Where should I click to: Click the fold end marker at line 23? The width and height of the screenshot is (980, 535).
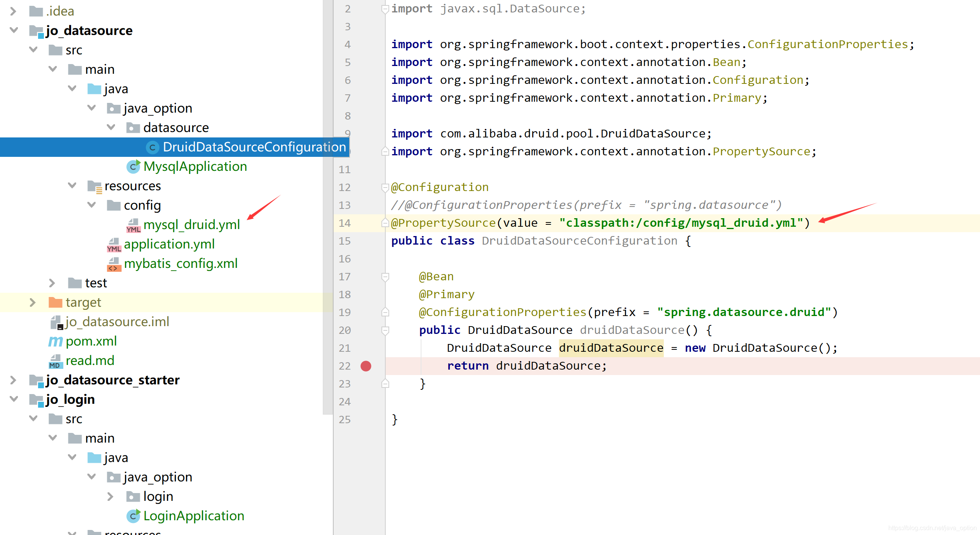(385, 384)
